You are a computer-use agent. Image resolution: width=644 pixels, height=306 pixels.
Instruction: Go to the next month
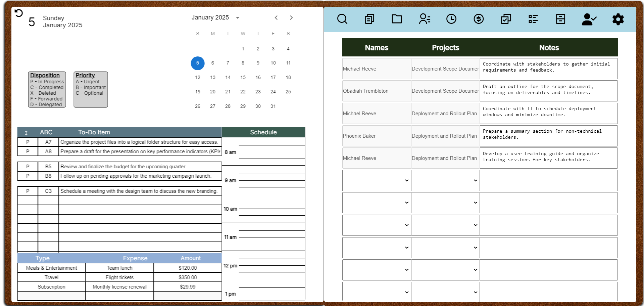click(291, 17)
